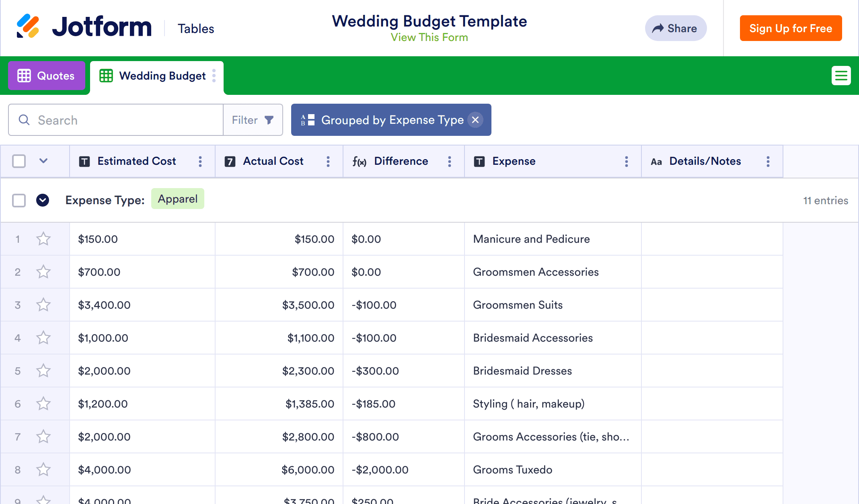Open the Filter dropdown
The width and height of the screenshot is (859, 504).
[253, 120]
